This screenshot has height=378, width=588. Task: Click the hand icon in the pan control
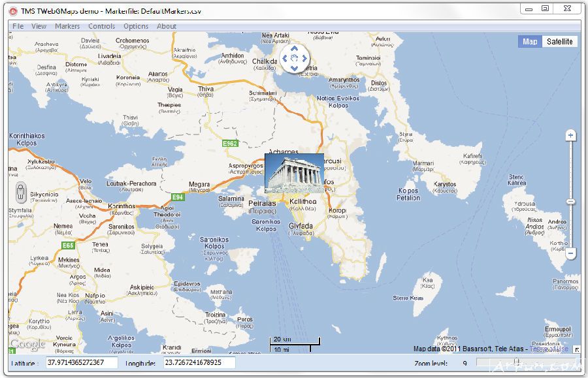(x=295, y=59)
